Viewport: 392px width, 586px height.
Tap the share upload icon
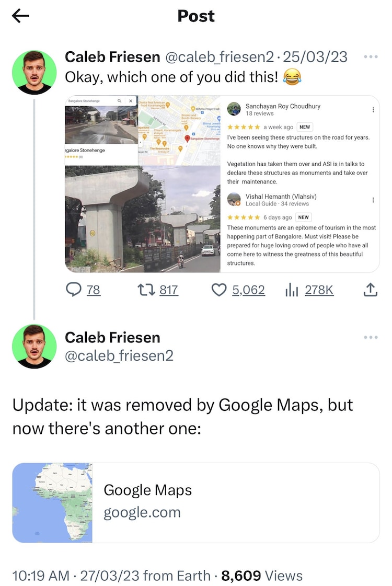point(370,290)
